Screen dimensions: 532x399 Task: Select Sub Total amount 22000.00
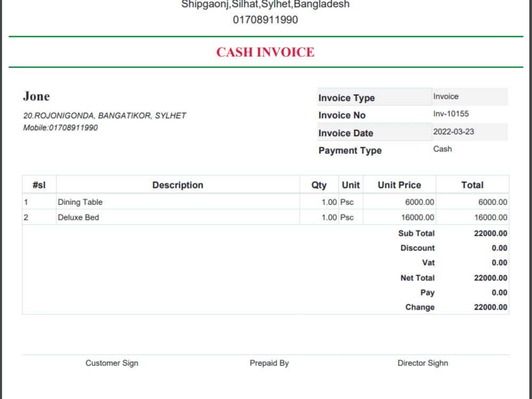click(491, 234)
